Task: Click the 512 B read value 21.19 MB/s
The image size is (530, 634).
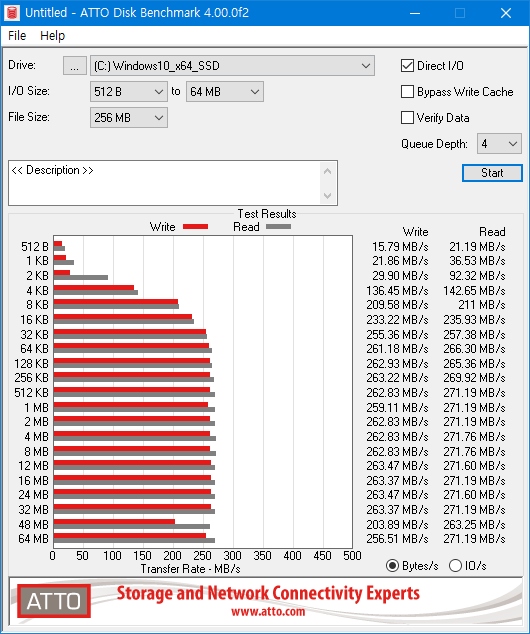Action: coord(477,247)
